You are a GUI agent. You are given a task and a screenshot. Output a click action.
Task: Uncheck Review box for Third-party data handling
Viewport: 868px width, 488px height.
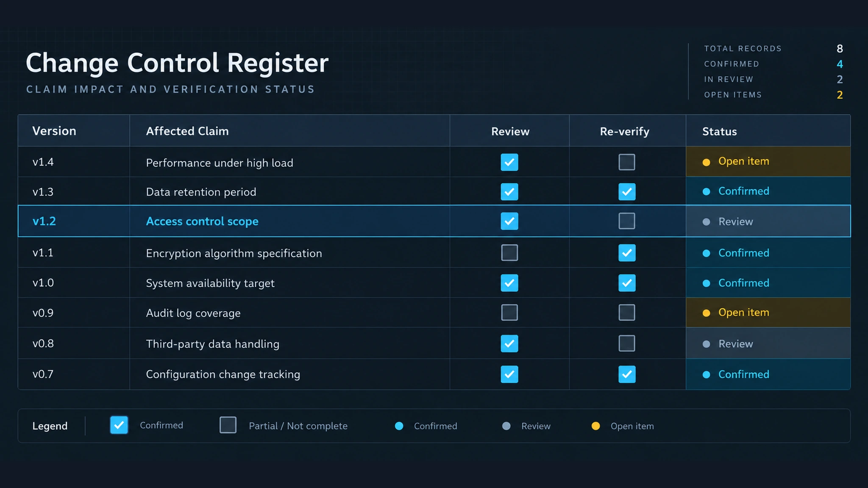pos(509,344)
